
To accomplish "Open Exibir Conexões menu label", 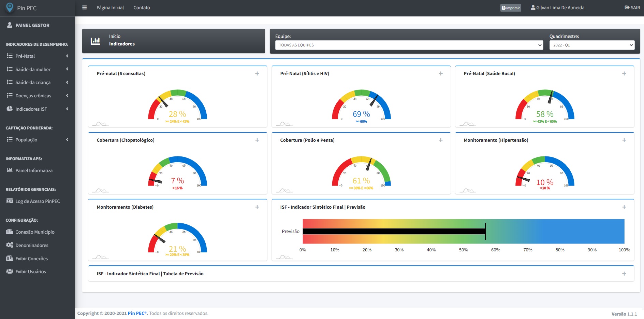I will point(31,259).
